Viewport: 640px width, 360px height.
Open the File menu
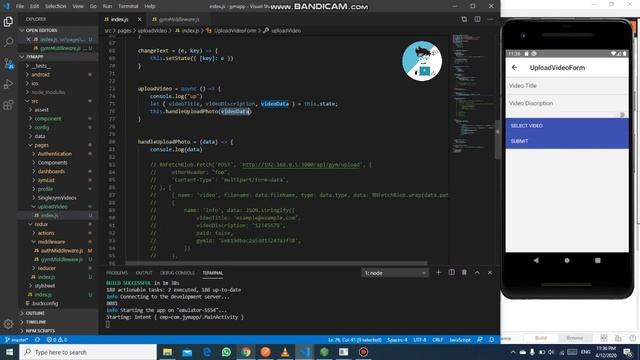pyautogui.click(x=20, y=6)
